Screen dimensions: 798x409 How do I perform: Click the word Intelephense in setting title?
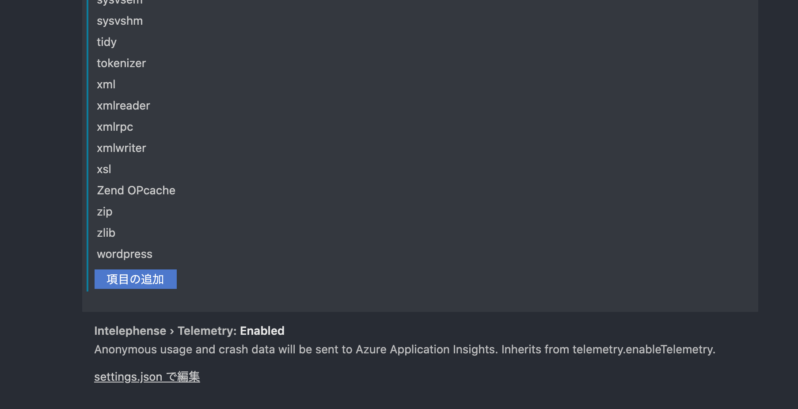pos(130,331)
